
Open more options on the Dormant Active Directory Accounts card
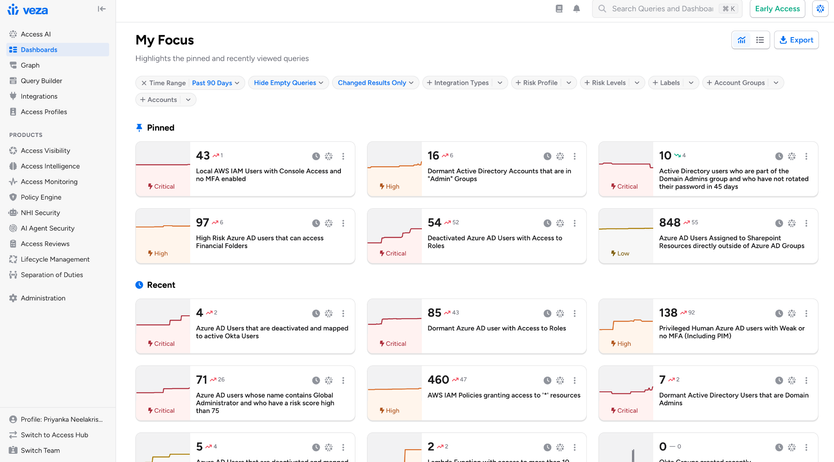coord(574,156)
